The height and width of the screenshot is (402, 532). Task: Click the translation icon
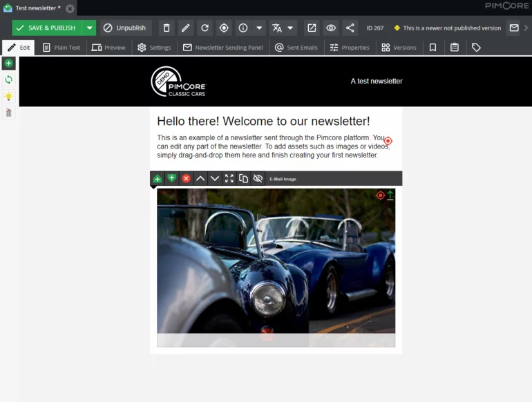277,28
